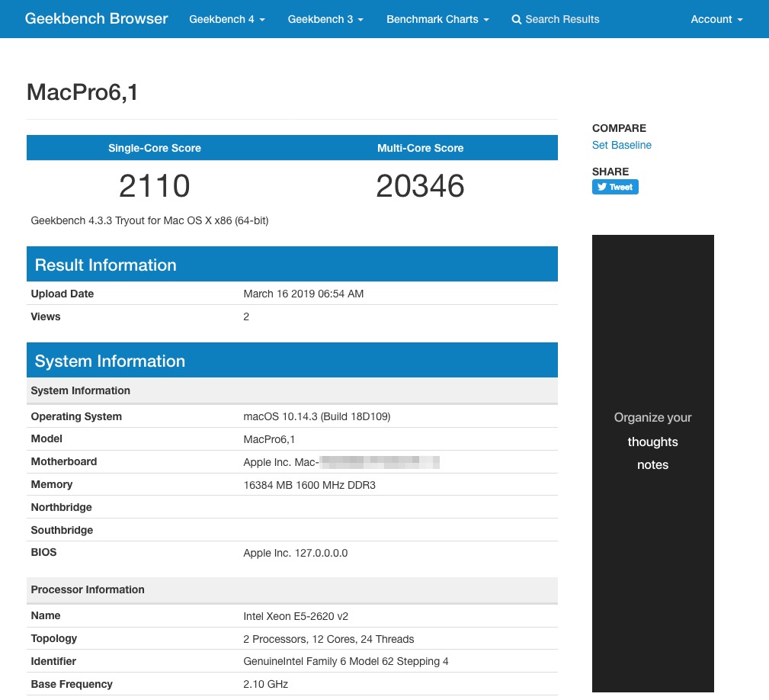769x700 pixels.
Task: Click the Result Information section header
Action: (293, 265)
